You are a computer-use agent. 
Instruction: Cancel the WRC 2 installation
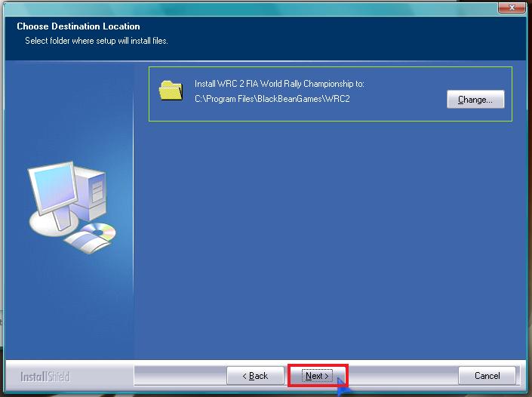coord(487,376)
